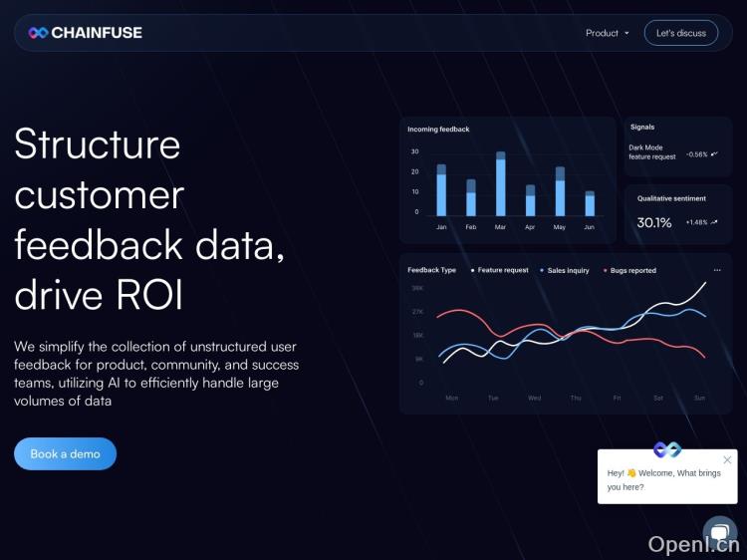
Task: Select the Dark Mode feature request signal
Action: tap(652, 152)
